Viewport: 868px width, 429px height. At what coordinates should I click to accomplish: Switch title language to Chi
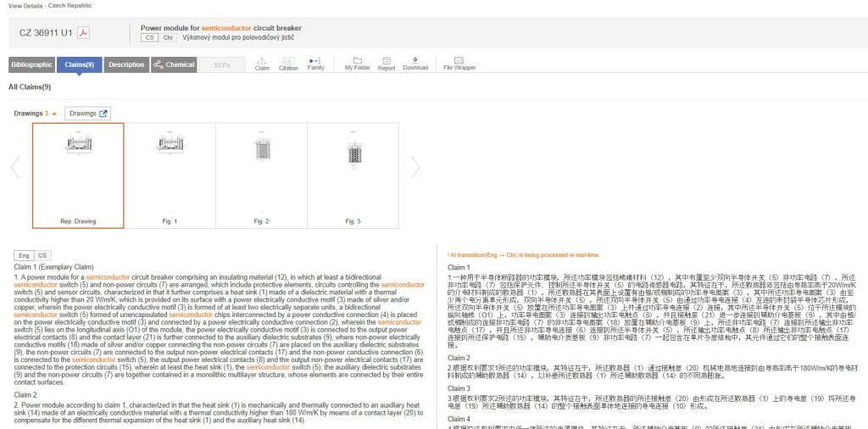pos(168,38)
